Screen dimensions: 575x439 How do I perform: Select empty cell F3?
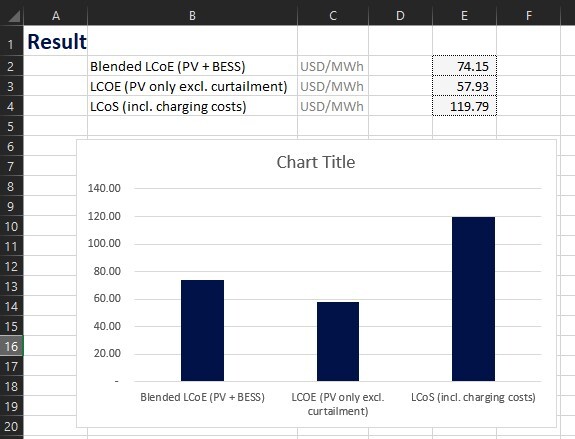[528, 86]
